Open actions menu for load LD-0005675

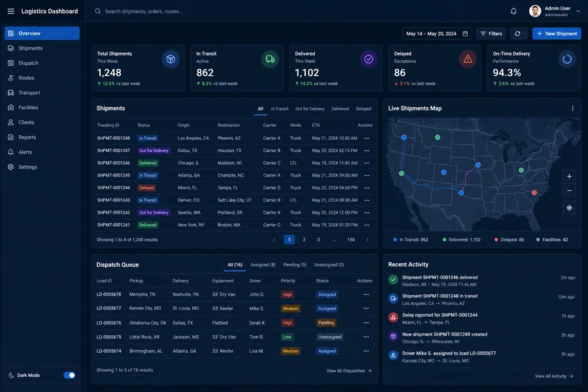point(366,337)
